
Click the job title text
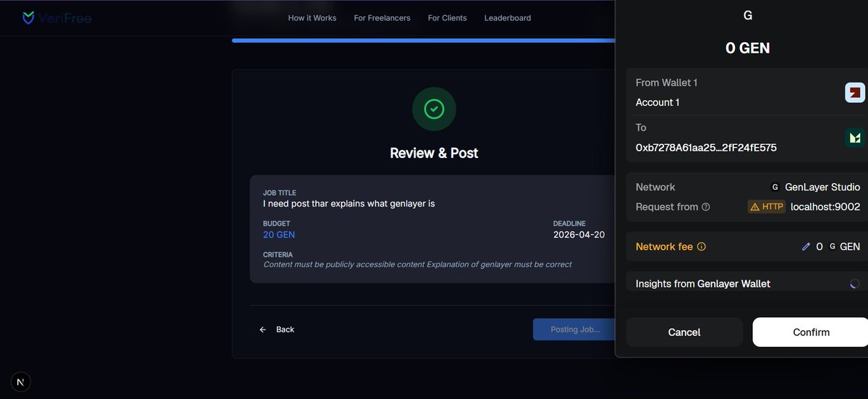(x=349, y=204)
